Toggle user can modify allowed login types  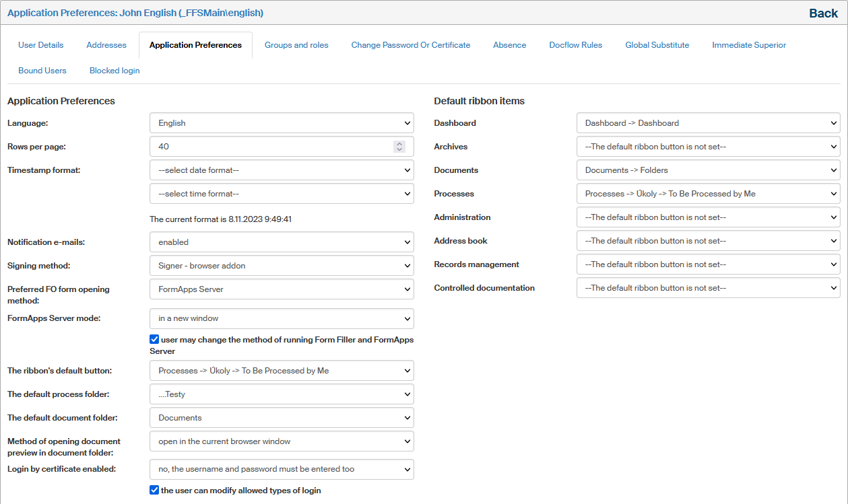coord(155,491)
